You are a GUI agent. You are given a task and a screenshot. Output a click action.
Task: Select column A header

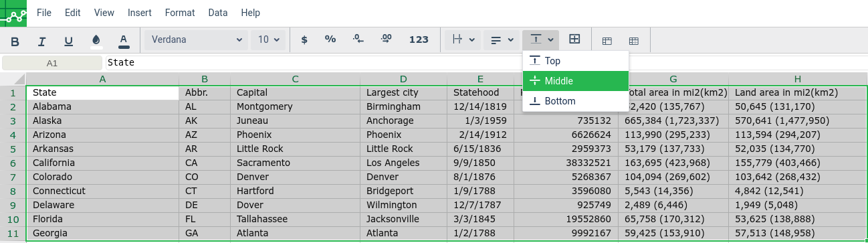point(102,79)
